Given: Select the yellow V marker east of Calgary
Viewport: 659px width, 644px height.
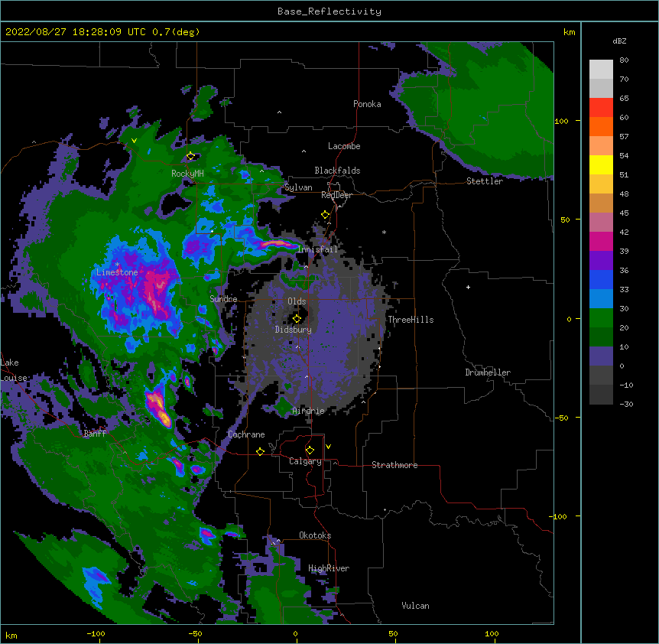Looking at the screenshot, I should point(328,447).
